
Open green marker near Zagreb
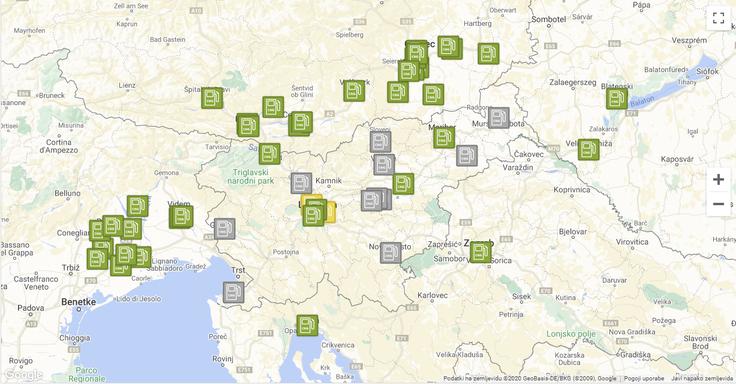coord(480,252)
